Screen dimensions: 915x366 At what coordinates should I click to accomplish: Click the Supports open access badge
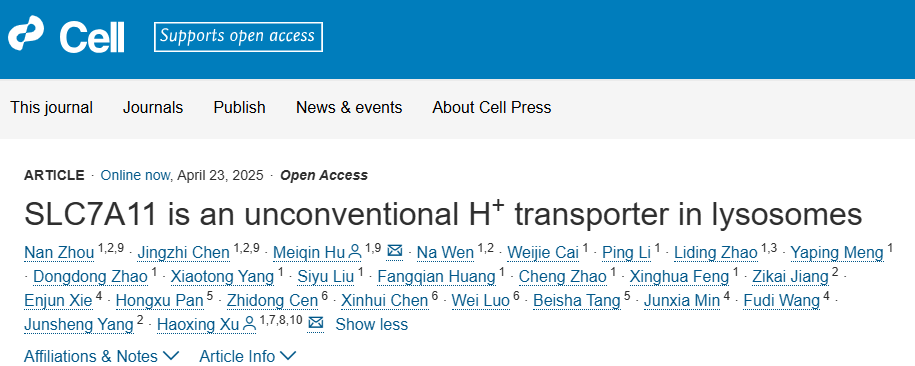(239, 37)
